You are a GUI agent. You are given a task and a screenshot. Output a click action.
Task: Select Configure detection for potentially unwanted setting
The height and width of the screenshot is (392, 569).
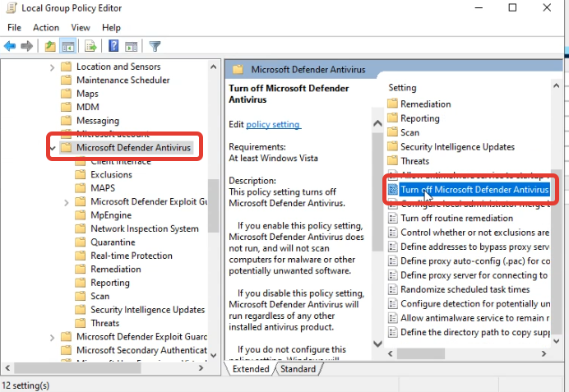[x=475, y=303]
